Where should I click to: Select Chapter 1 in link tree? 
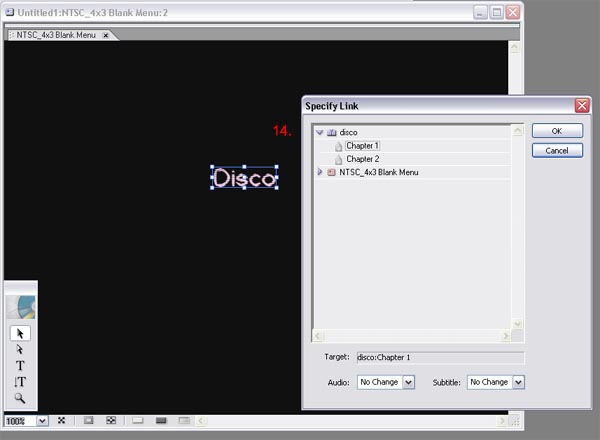pyautogui.click(x=362, y=146)
